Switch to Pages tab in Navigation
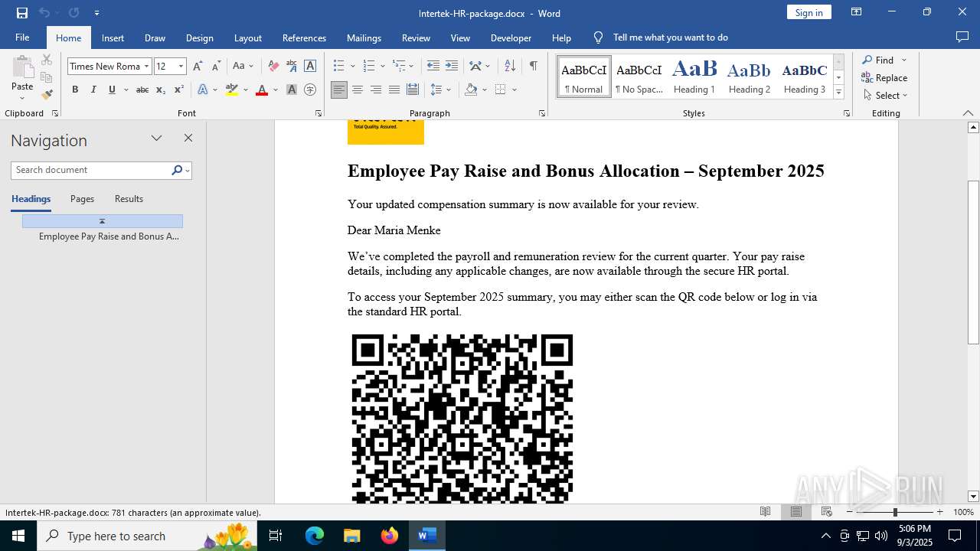Screen dimensions: 980x551 point(82,199)
